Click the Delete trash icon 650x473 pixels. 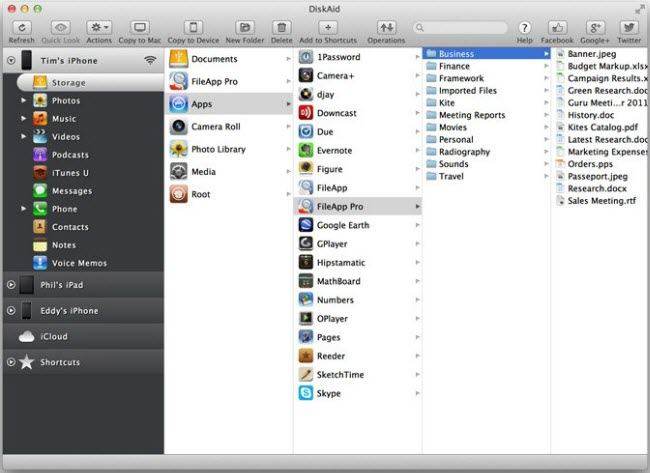(281, 28)
